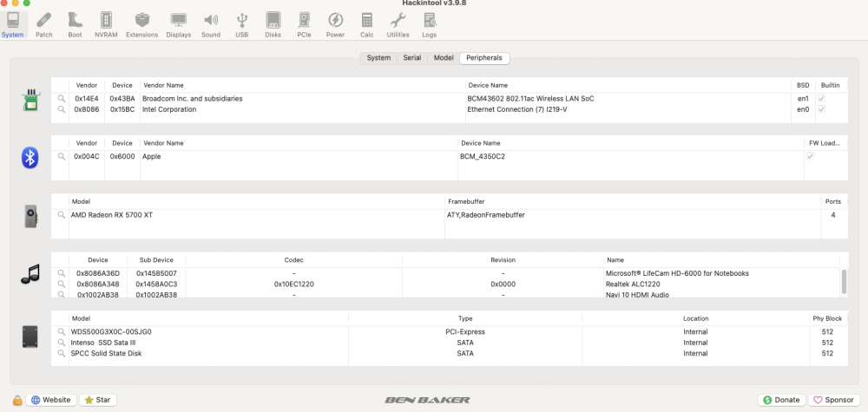Open the Power toolbar section

click(335, 25)
